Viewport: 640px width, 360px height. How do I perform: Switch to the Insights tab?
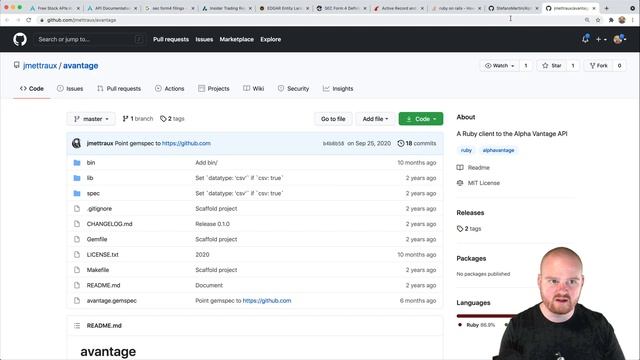(x=338, y=89)
